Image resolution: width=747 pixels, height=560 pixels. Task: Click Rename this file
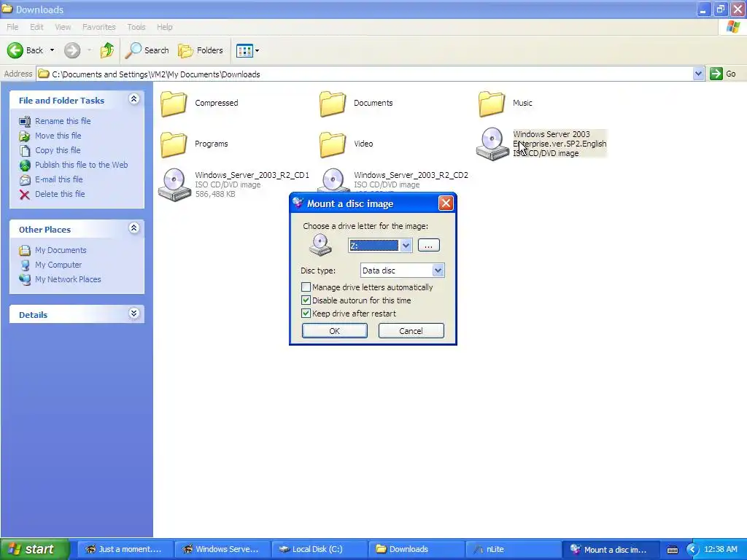click(63, 121)
